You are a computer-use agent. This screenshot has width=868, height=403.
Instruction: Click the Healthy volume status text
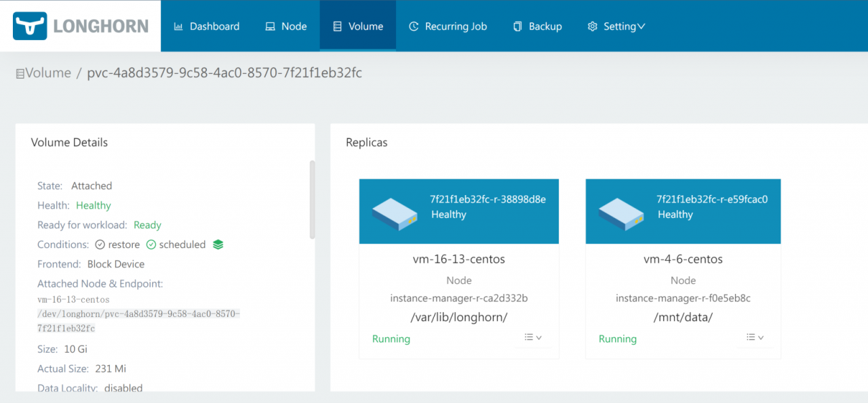[x=94, y=205]
